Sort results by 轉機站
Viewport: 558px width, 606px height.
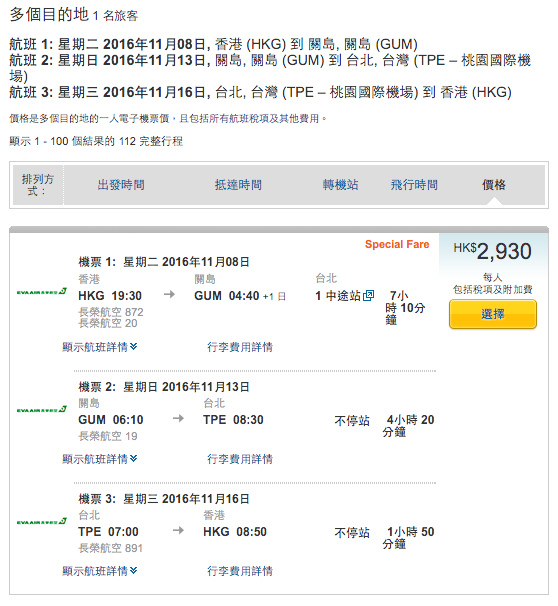click(340, 185)
